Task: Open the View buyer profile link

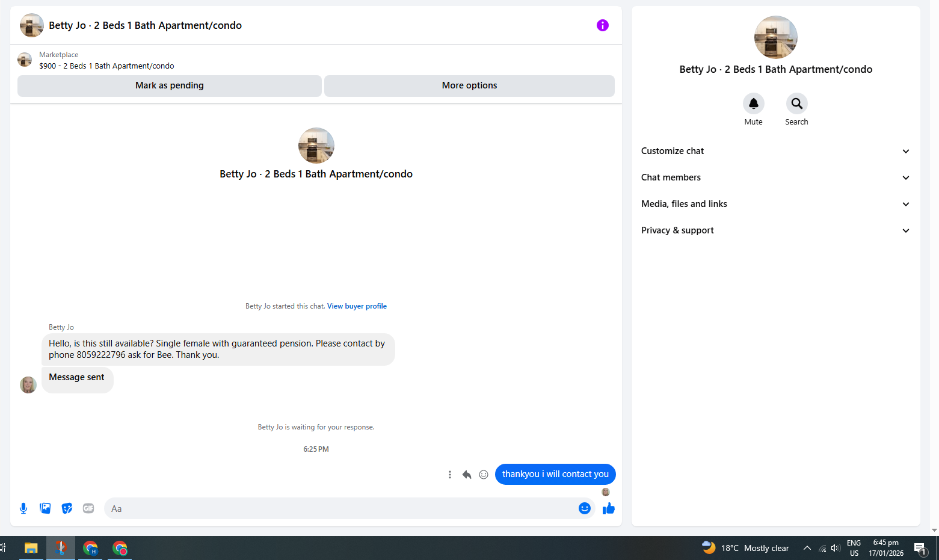Action: point(357,306)
